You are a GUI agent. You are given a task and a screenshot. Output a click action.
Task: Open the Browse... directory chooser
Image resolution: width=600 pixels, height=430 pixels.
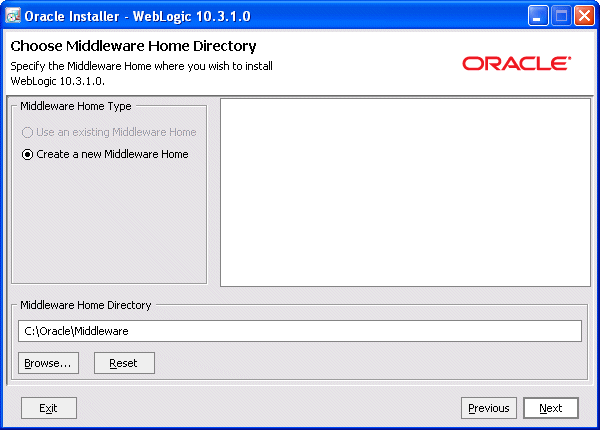pos(48,363)
